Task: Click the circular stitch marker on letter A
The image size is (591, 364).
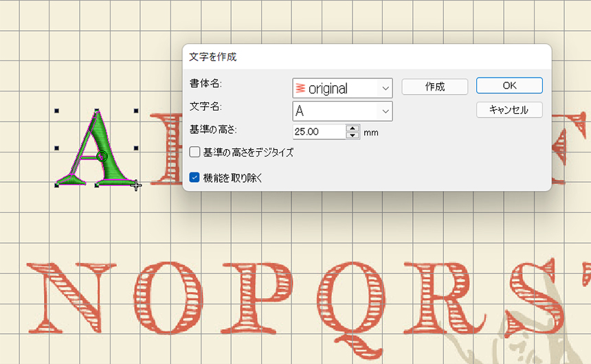Action: 102,156
